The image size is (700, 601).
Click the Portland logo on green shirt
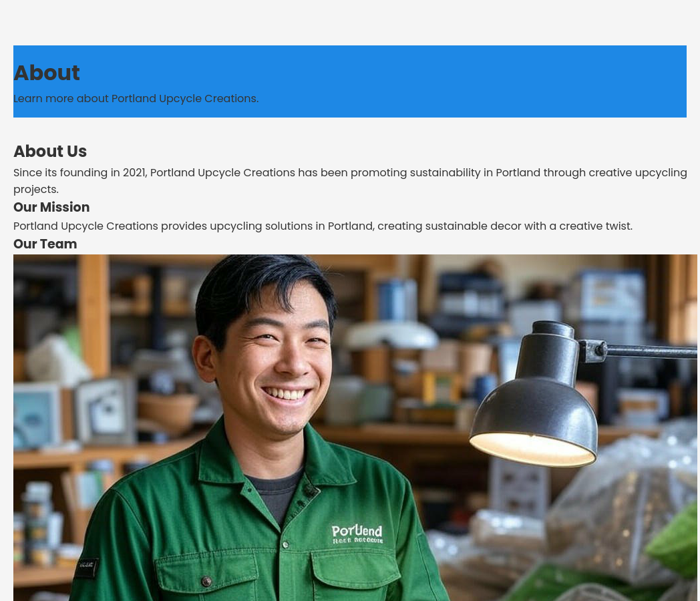point(357,534)
